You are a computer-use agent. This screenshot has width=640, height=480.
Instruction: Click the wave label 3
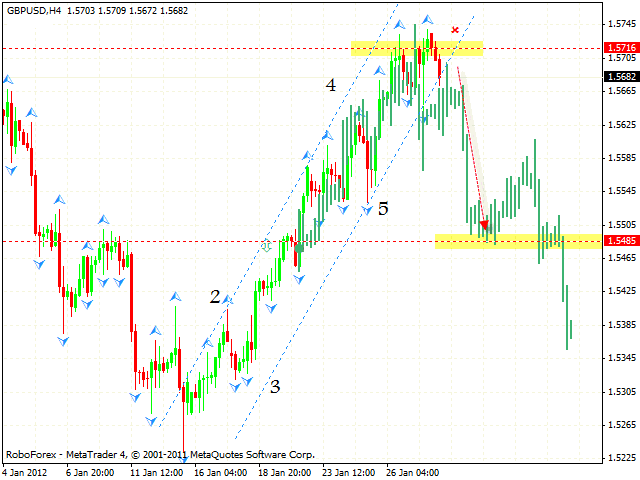pos(273,385)
